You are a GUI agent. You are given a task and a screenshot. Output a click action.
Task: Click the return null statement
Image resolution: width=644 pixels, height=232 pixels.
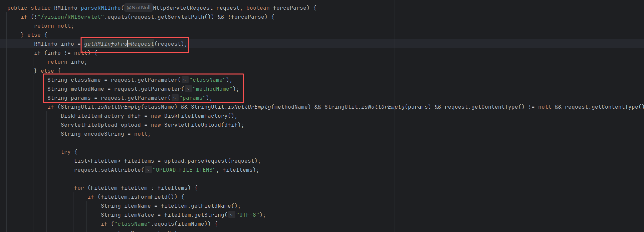tap(53, 26)
